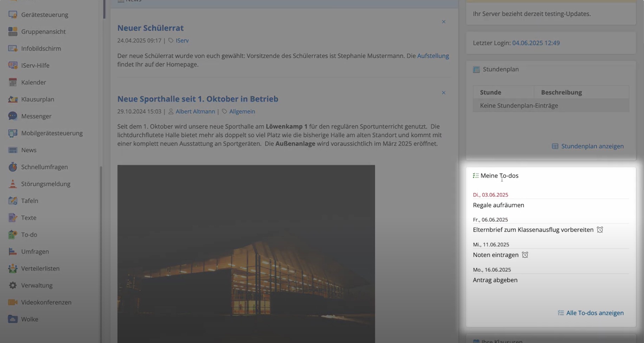Open the Wolke cloud module
The height and width of the screenshot is (343, 644).
29,319
